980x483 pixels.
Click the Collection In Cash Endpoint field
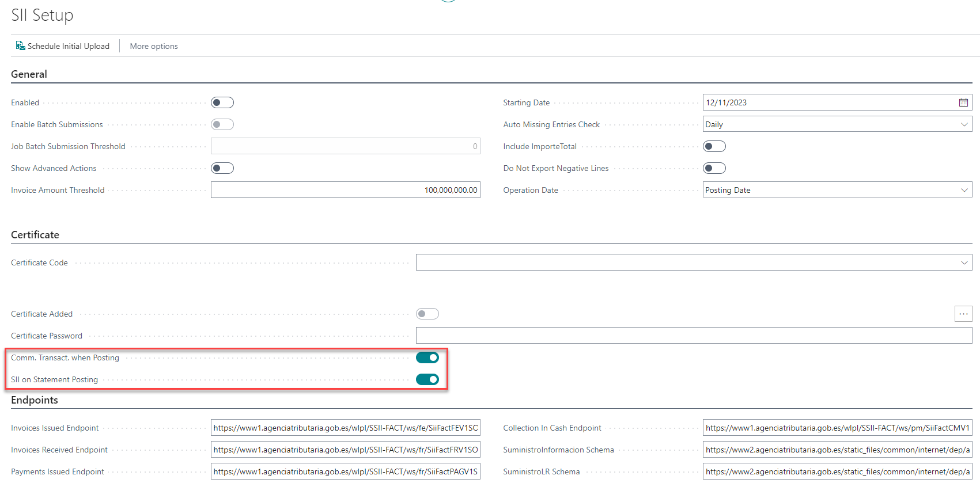[x=837, y=428]
